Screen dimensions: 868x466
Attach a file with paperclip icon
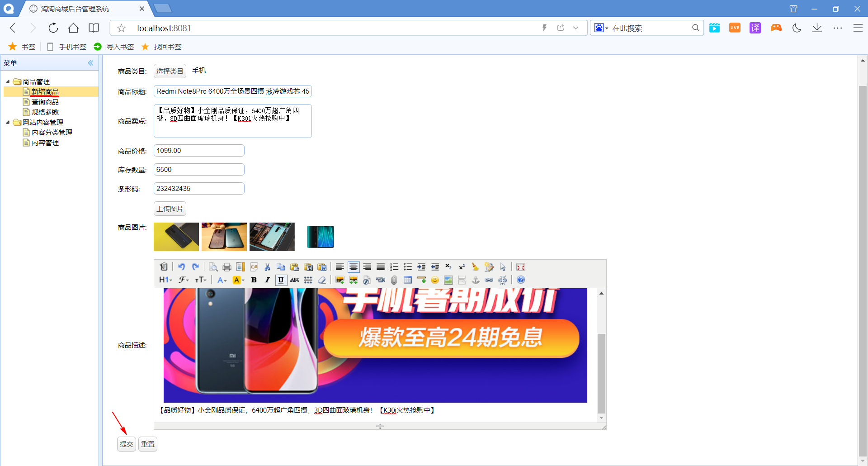coord(394,280)
